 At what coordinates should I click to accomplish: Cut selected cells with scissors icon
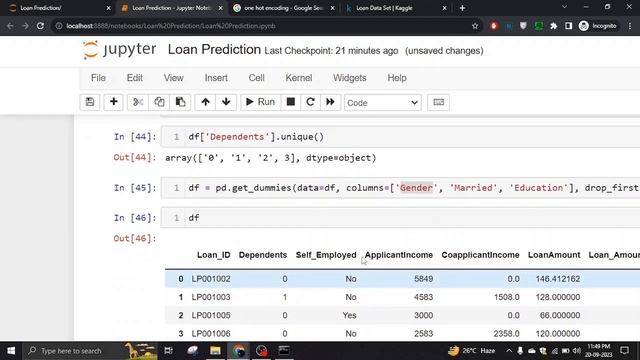pos(138,102)
